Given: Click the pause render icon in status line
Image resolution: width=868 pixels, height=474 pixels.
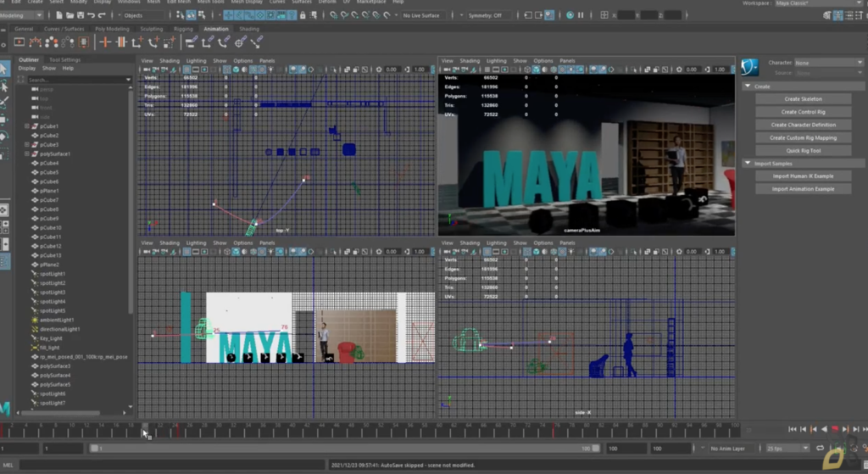Looking at the screenshot, I should (x=581, y=15).
